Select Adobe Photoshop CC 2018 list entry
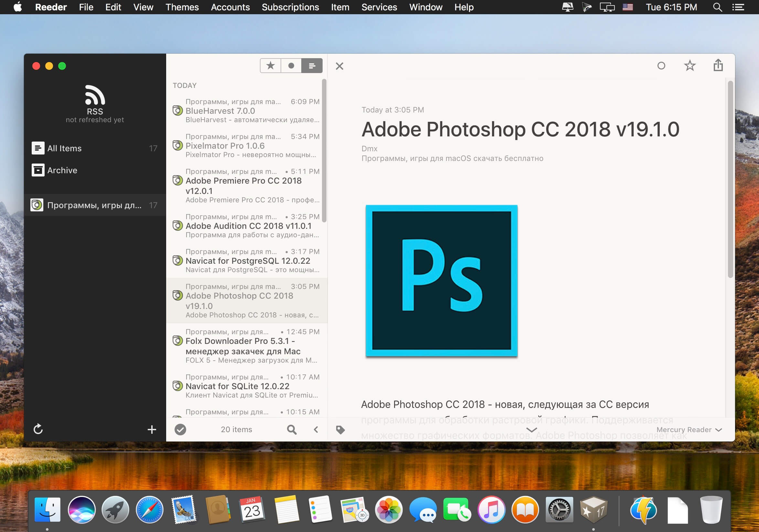 [247, 300]
